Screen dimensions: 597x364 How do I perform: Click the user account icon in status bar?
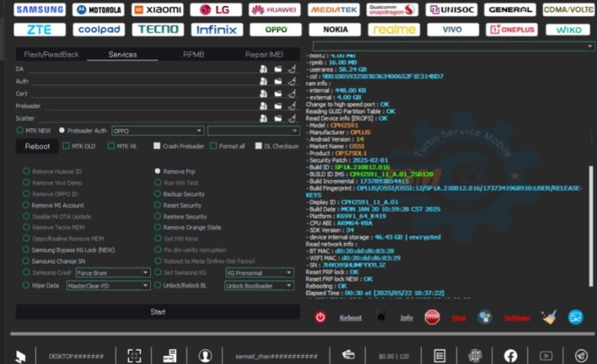click(x=205, y=356)
